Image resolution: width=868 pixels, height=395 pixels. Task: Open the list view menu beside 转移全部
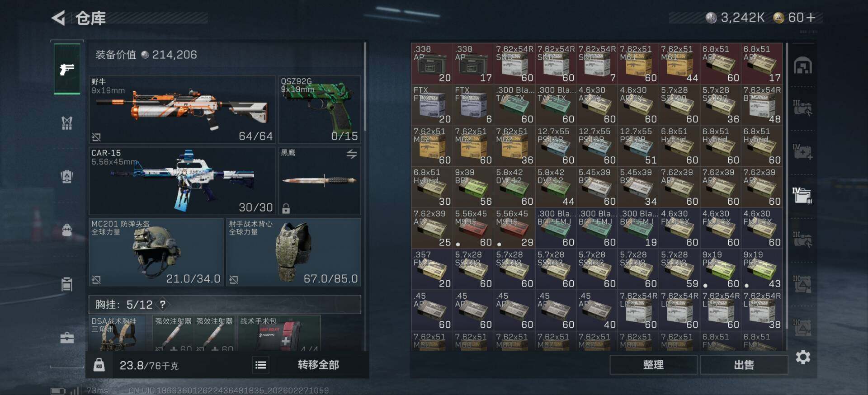(260, 365)
